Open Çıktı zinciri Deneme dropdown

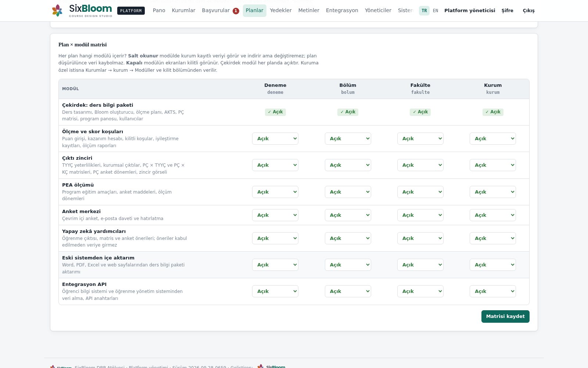pos(275,165)
